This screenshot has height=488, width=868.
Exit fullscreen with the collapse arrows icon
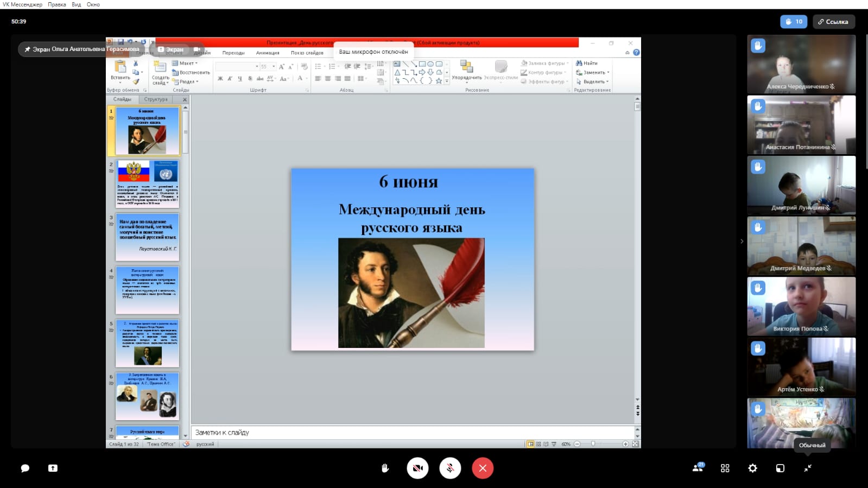(808, 468)
